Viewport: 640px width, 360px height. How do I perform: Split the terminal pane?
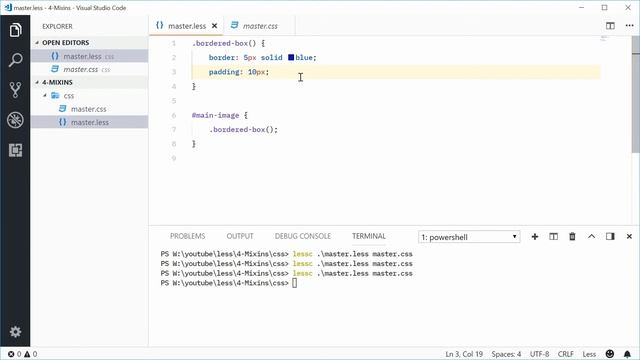pos(553,237)
